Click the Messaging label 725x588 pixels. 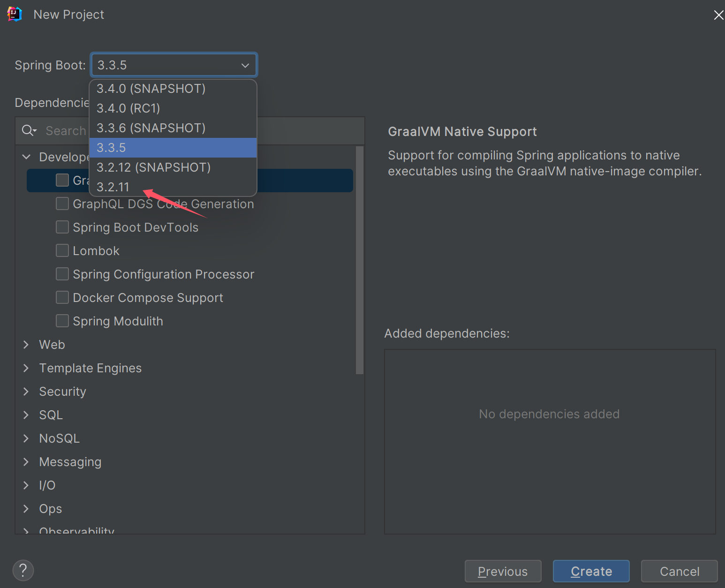coord(70,462)
